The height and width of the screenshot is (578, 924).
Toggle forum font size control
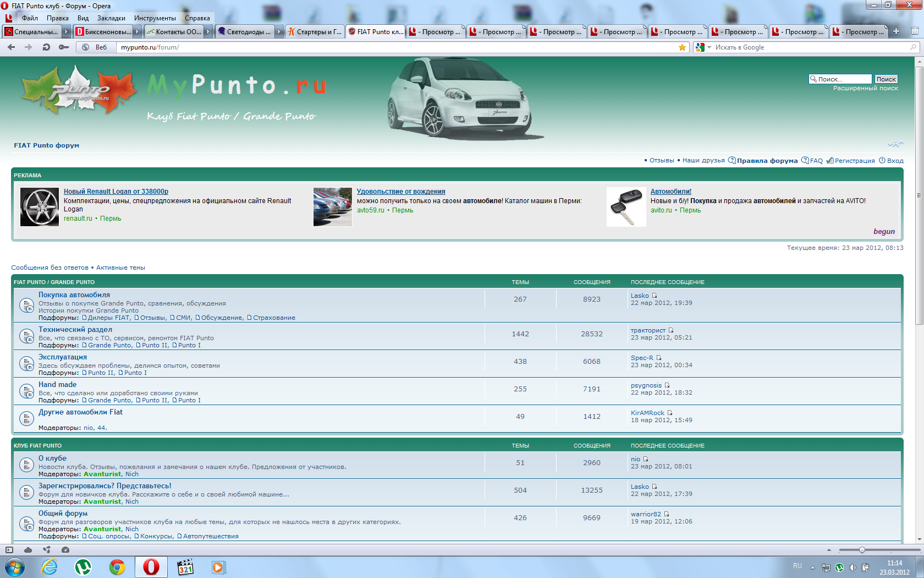pos(895,144)
